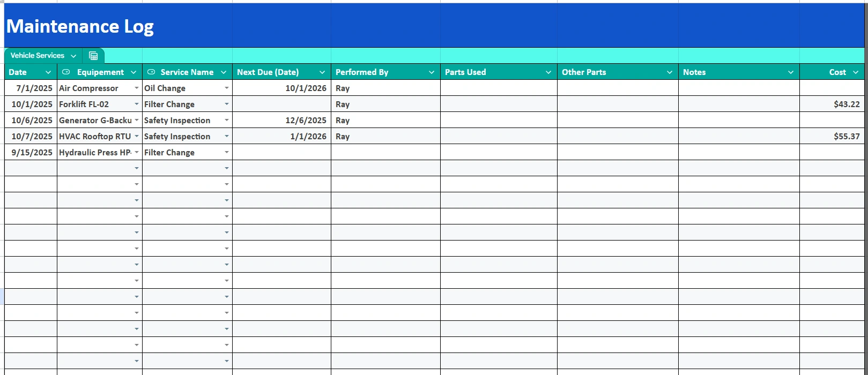
Task: Select the 10/6/2025 date cell
Action: 31,120
